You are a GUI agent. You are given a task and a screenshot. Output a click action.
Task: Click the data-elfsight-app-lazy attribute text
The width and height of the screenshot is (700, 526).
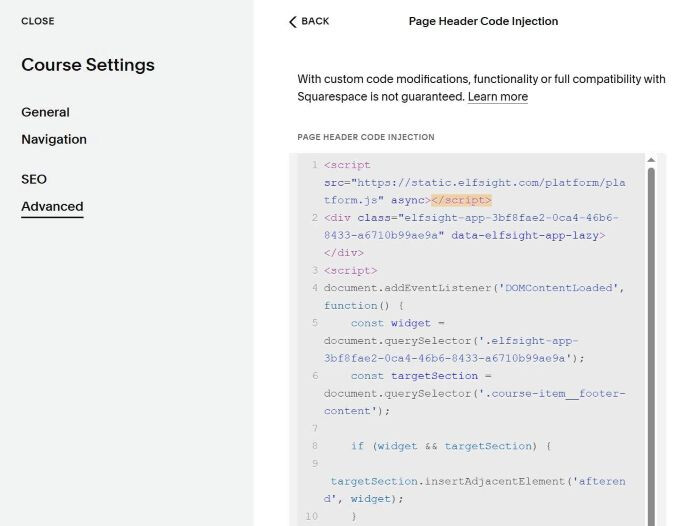[525, 235]
